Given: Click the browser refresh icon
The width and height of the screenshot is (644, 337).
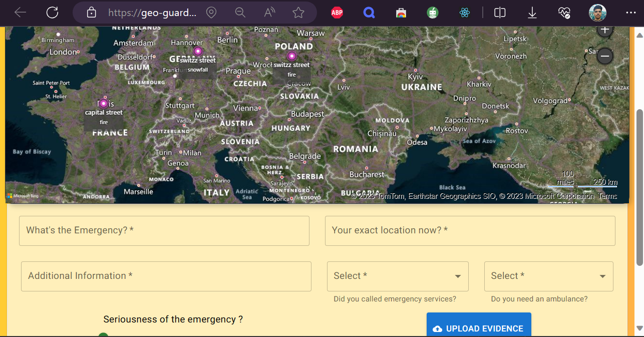Looking at the screenshot, I should click(53, 13).
